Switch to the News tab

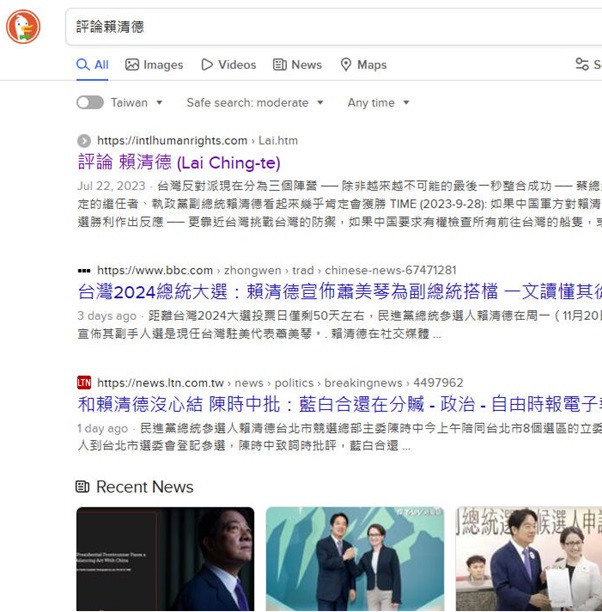[x=297, y=64]
